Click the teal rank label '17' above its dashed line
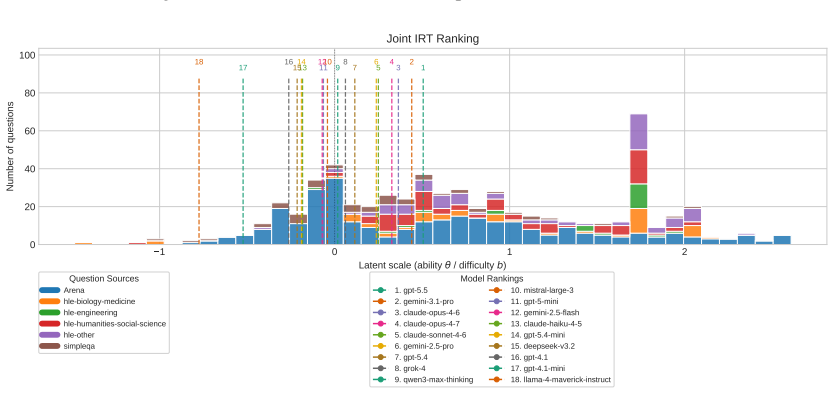 243,68
